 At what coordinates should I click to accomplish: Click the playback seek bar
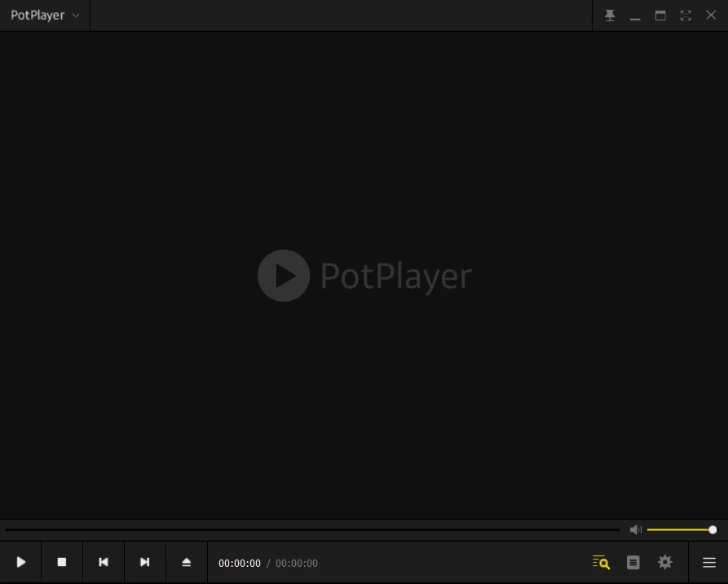(x=312, y=529)
